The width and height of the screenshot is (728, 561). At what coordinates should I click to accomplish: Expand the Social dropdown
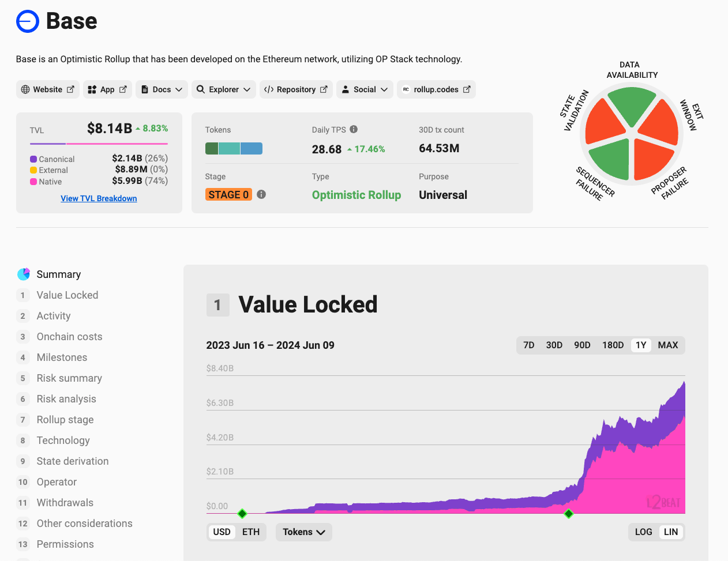(x=365, y=89)
